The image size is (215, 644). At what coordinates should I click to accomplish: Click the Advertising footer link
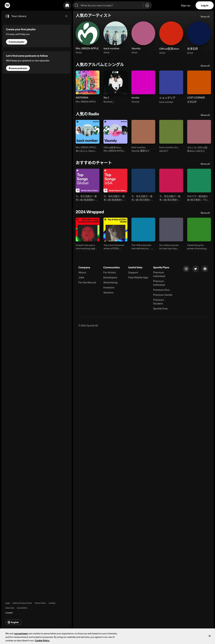(110, 283)
